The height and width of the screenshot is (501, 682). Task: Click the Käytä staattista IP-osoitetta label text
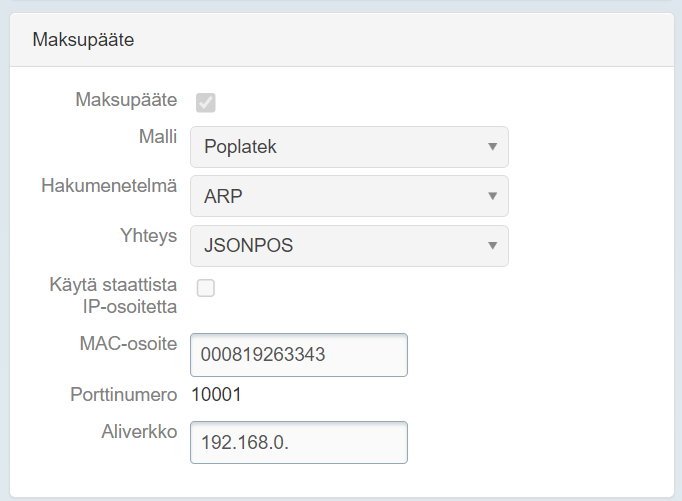click(113, 294)
